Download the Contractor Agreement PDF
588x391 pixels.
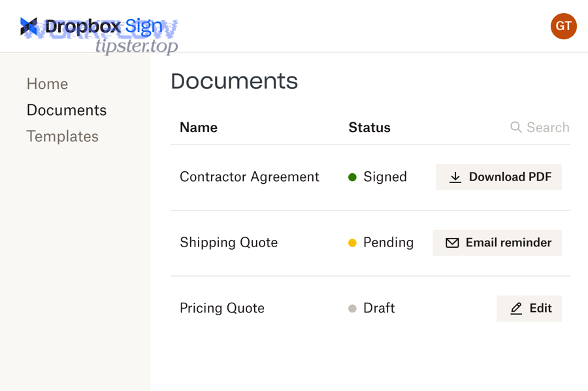[x=498, y=177]
